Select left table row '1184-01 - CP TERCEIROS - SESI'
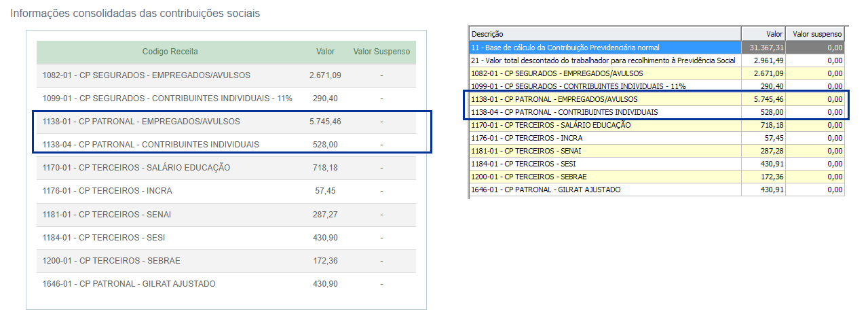 226,238
